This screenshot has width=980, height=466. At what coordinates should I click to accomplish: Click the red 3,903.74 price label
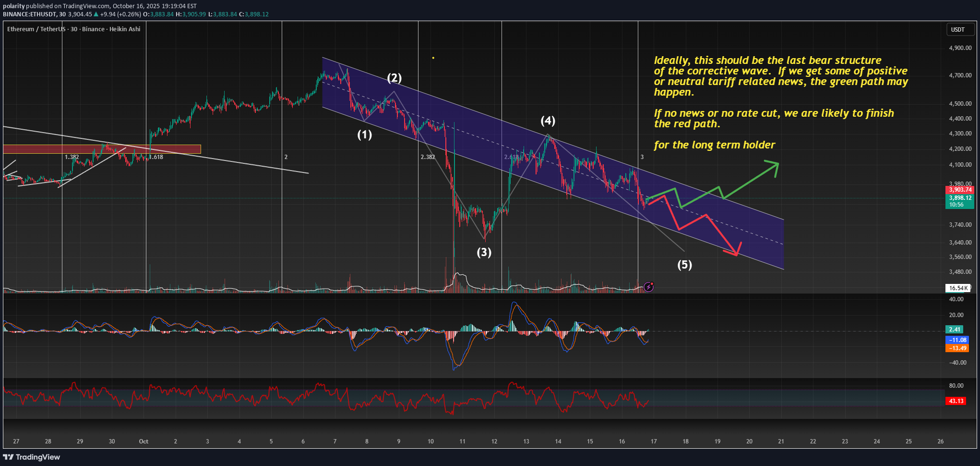[960, 190]
